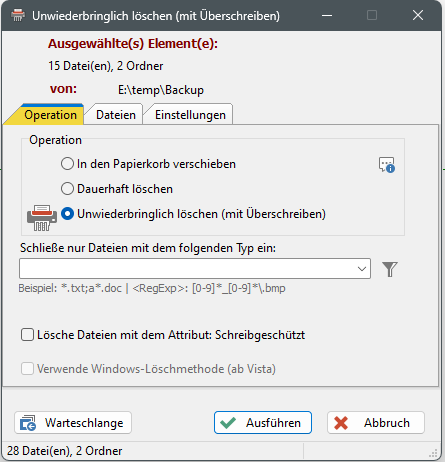Click the shredder icon in title bar
Viewport: 445px width, 462px height.
pyautogui.click(x=18, y=15)
